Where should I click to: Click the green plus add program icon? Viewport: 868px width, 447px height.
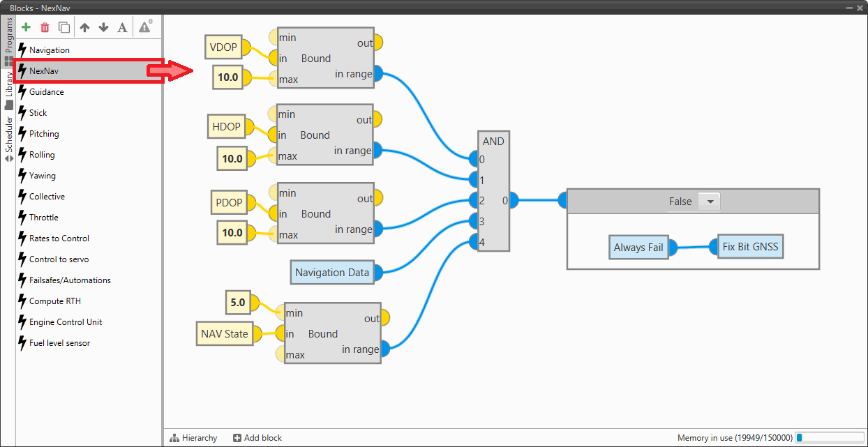tap(27, 28)
